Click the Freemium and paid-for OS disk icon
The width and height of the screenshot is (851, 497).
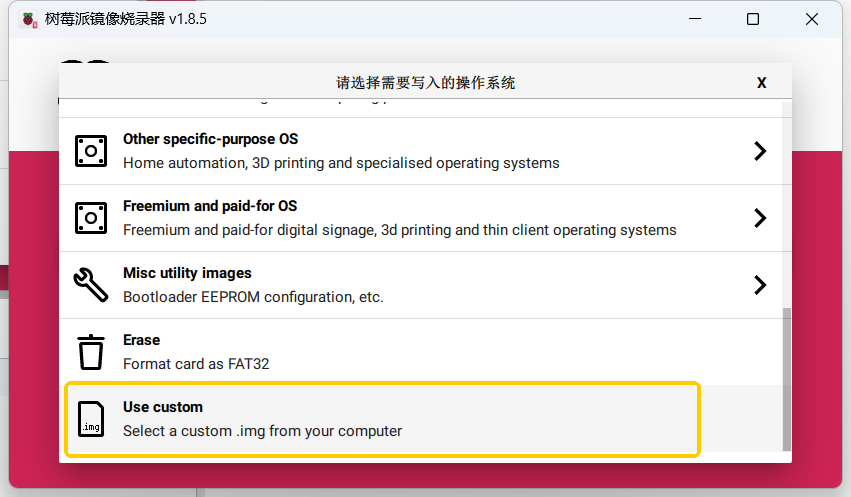coord(91,218)
